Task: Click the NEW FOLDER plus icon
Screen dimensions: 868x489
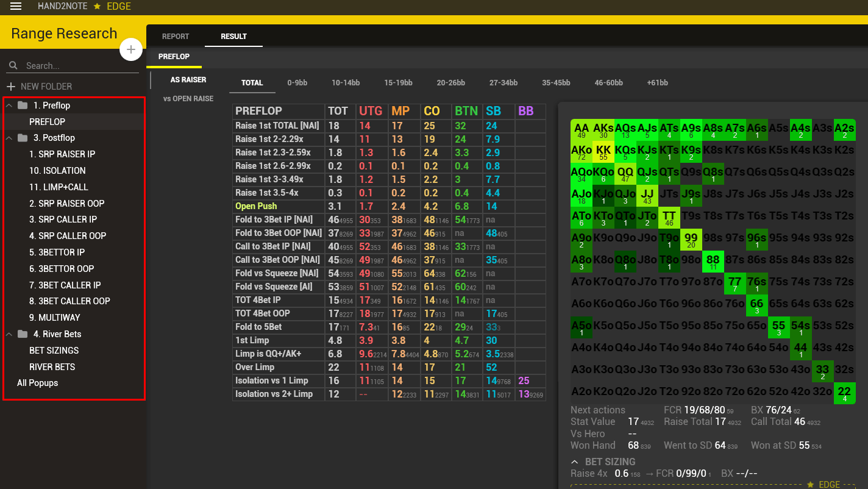Action: 11,87
